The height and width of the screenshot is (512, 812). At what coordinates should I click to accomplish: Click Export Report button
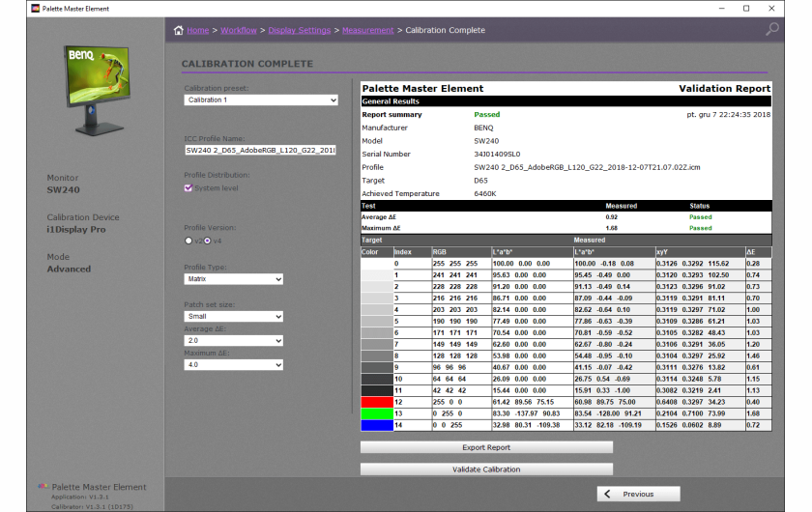click(x=486, y=447)
